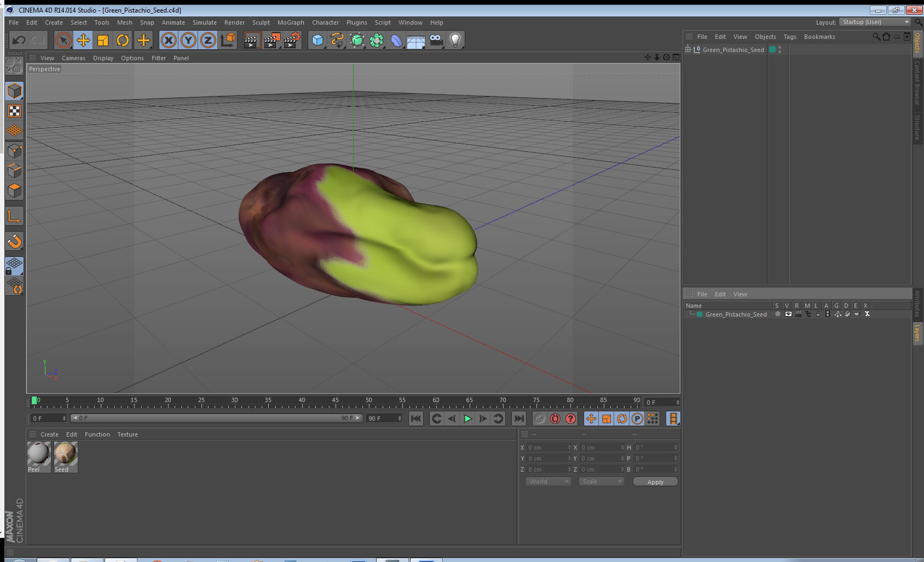Viewport: 924px width, 562px height.
Task: Toggle layer Xref X icon
Action: point(867,314)
